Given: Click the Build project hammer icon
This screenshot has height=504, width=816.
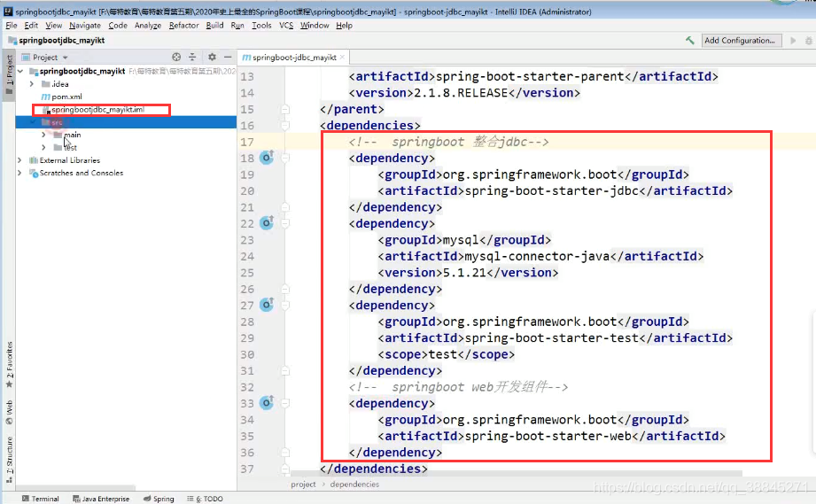Looking at the screenshot, I should 690,40.
